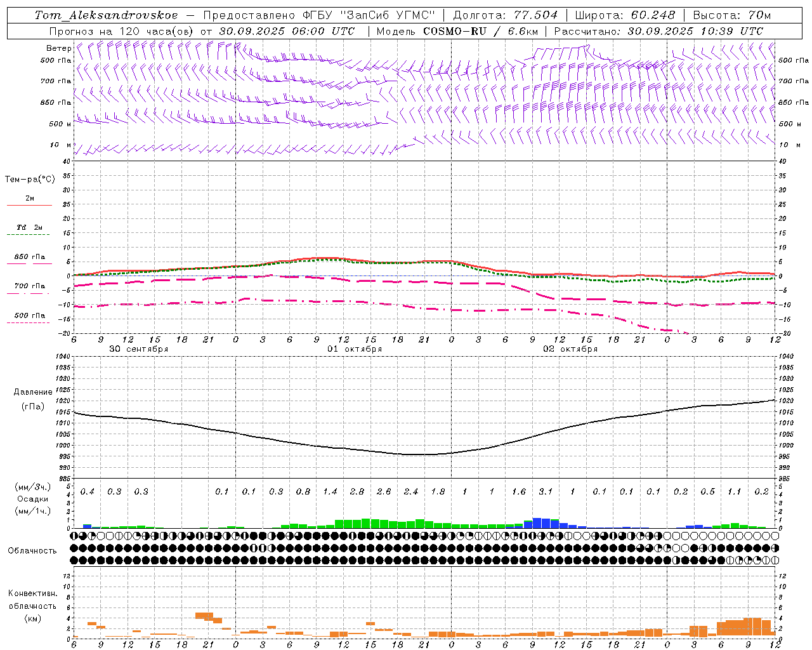Viewport: 812px width, 650px height.
Task: Click the 1.6 precipitation total value
Action: (x=519, y=491)
